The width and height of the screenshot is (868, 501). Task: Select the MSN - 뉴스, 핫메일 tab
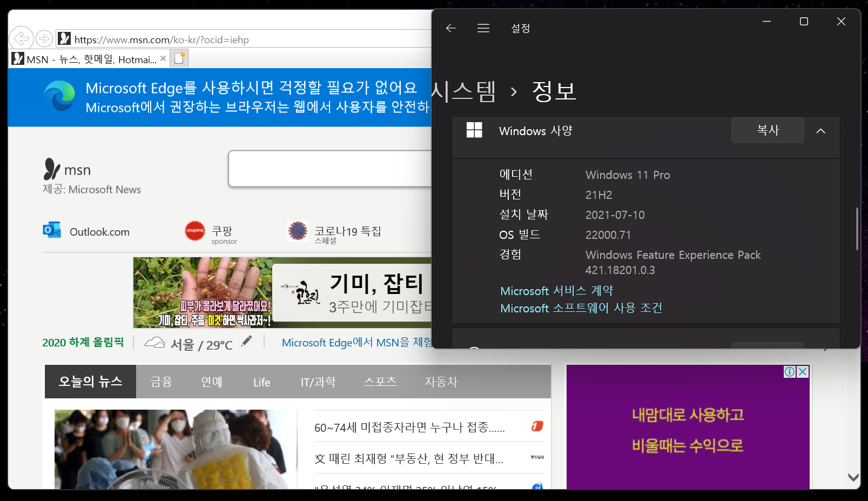point(90,58)
